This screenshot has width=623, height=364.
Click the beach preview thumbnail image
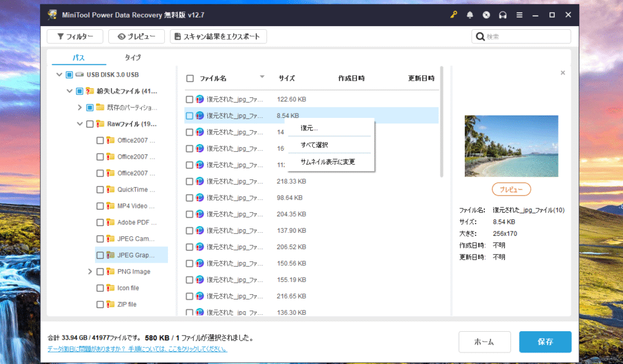(x=511, y=146)
